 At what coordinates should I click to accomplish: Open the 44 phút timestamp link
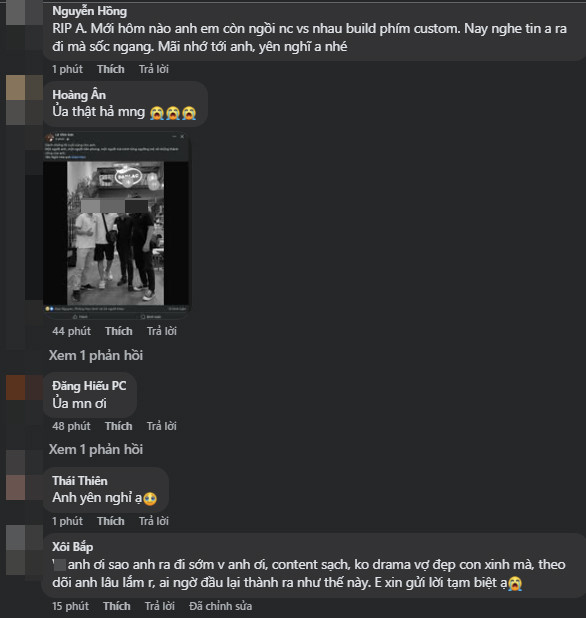pos(71,331)
